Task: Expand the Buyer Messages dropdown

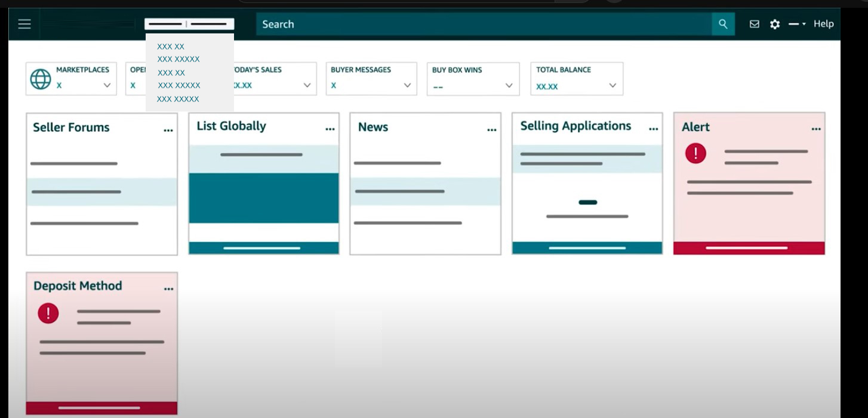Action: coord(408,86)
